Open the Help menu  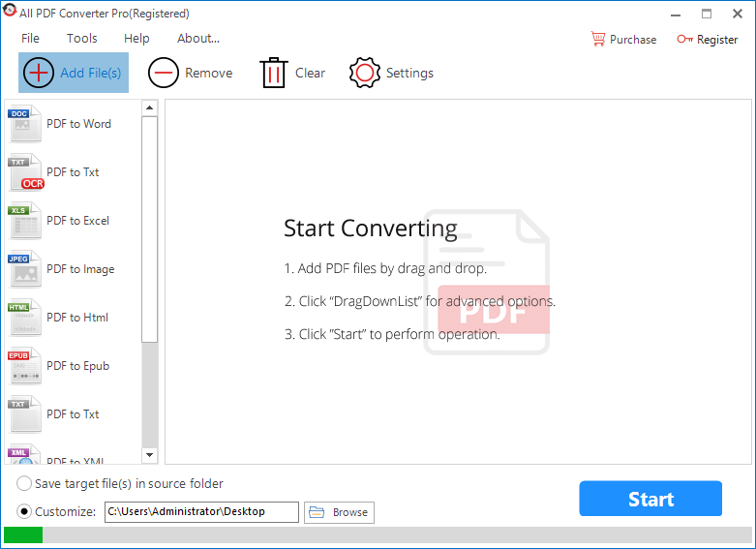(x=136, y=38)
